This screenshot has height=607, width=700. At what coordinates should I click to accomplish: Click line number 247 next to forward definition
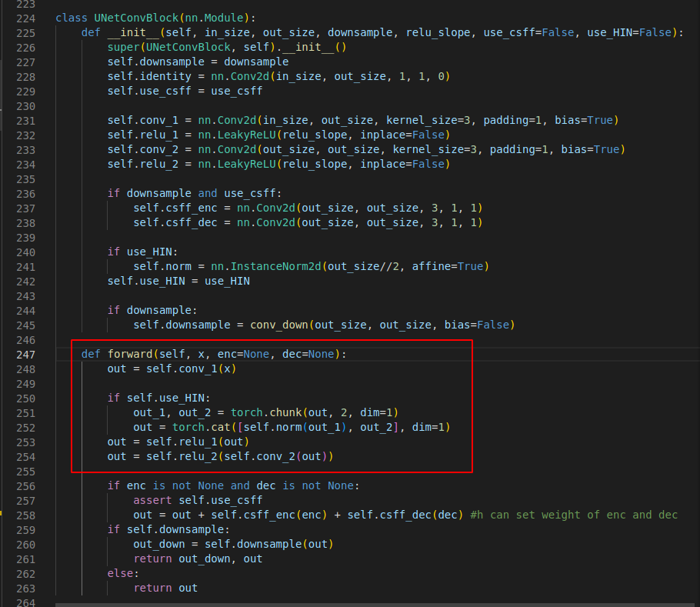(25, 354)
